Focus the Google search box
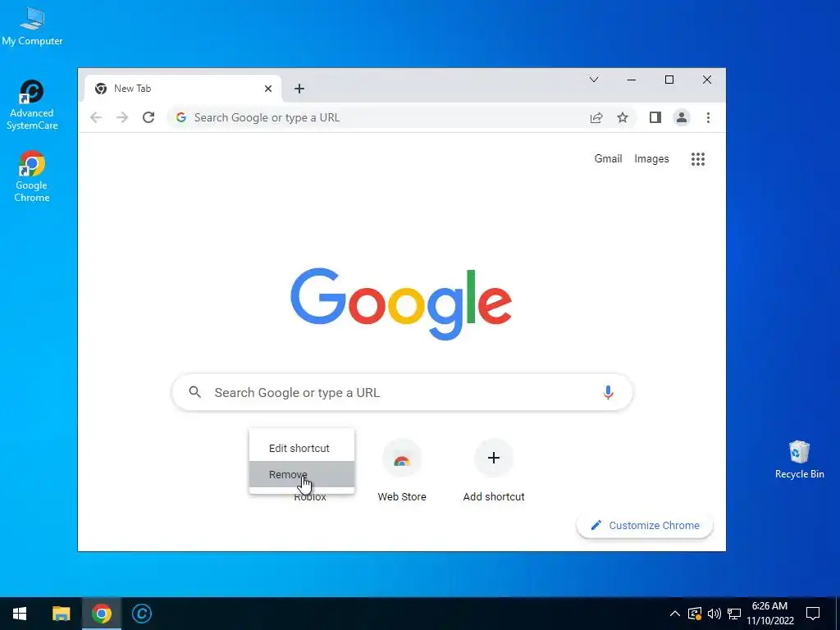 [x=402, y=393]
